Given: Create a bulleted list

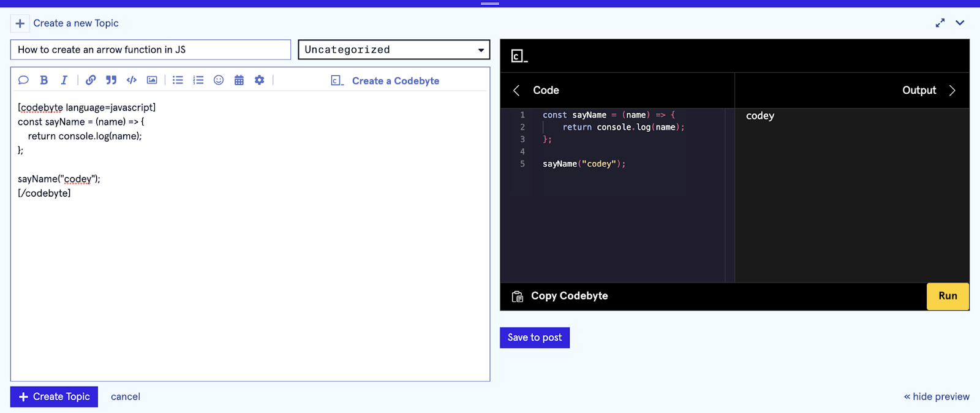Looking at the screenshot, I should (178, 80).
